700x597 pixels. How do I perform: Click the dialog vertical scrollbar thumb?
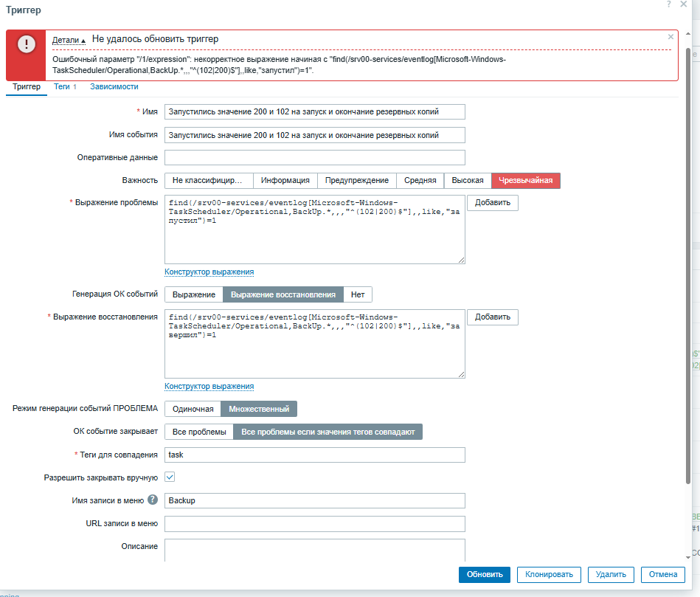[688, 265]
